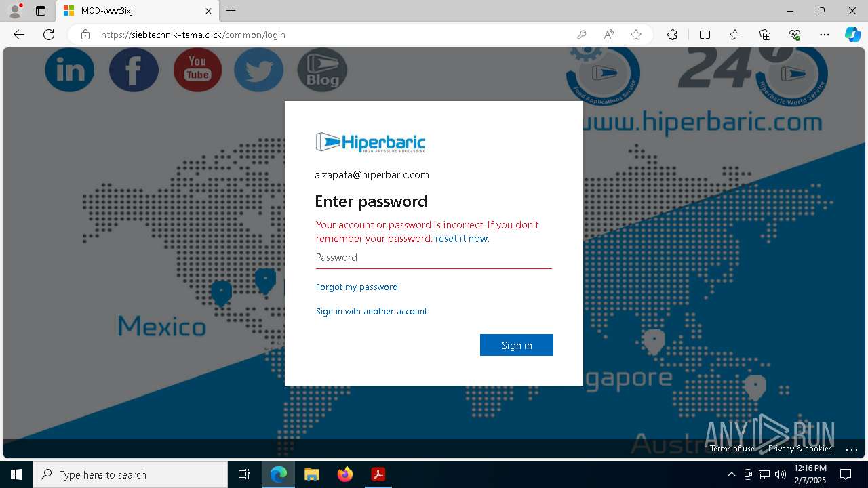The height and width of the screenshot is (488, 868).
Task: Click 'Sign in with another account' link
Action: point(372,311)
